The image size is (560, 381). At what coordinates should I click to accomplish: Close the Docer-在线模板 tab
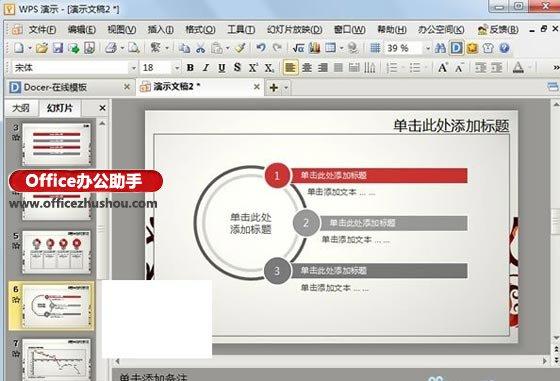point(126,86)
